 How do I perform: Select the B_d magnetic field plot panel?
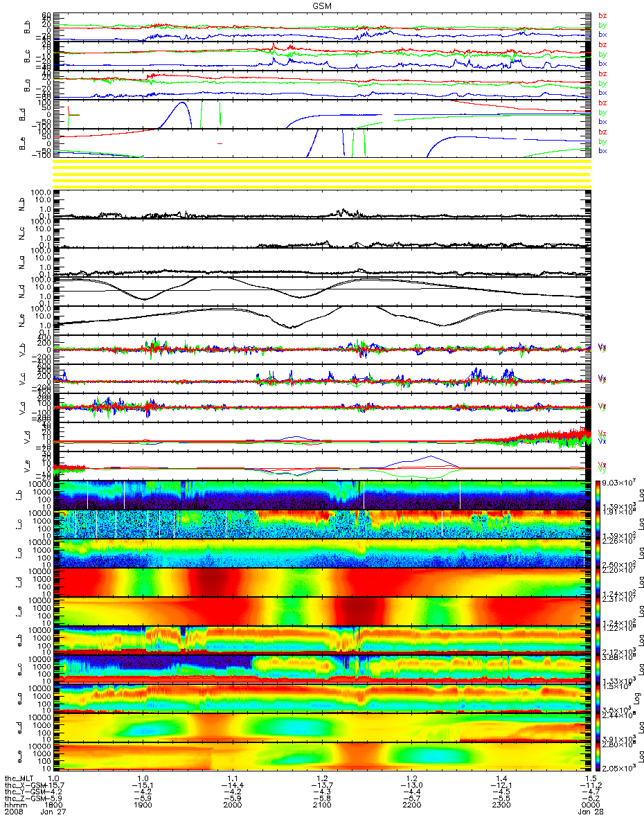[x=322, y=114]
